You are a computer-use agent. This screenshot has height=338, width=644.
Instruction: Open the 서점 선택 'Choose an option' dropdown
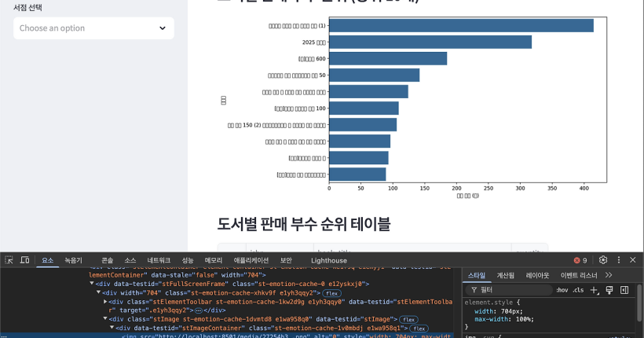pyautogui.click(x=93, y=28)
